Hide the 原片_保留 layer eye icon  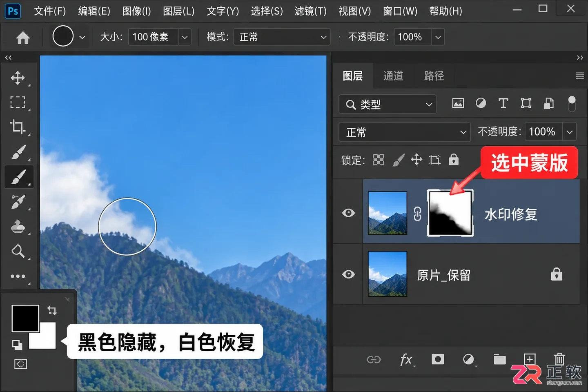pos(348,274)
